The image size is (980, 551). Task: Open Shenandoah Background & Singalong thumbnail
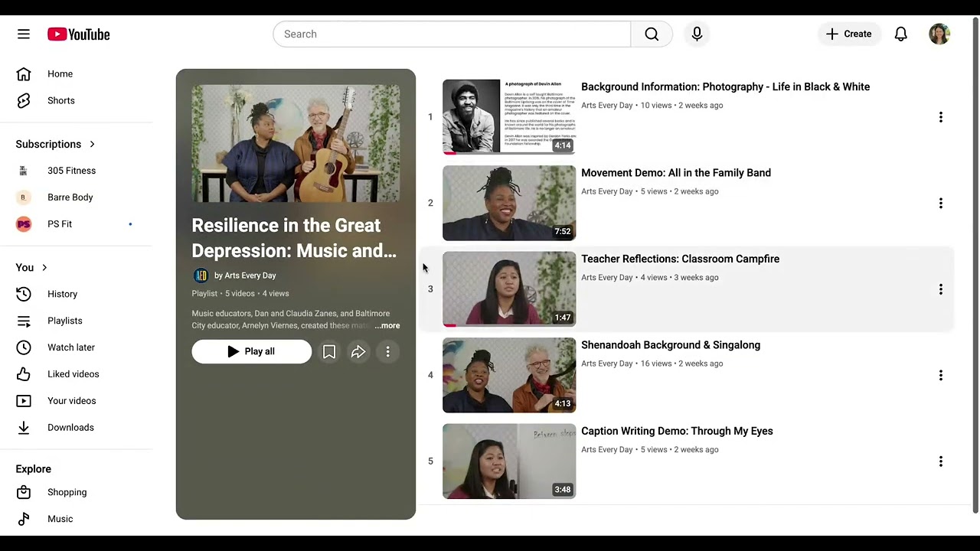click(509, 375)
